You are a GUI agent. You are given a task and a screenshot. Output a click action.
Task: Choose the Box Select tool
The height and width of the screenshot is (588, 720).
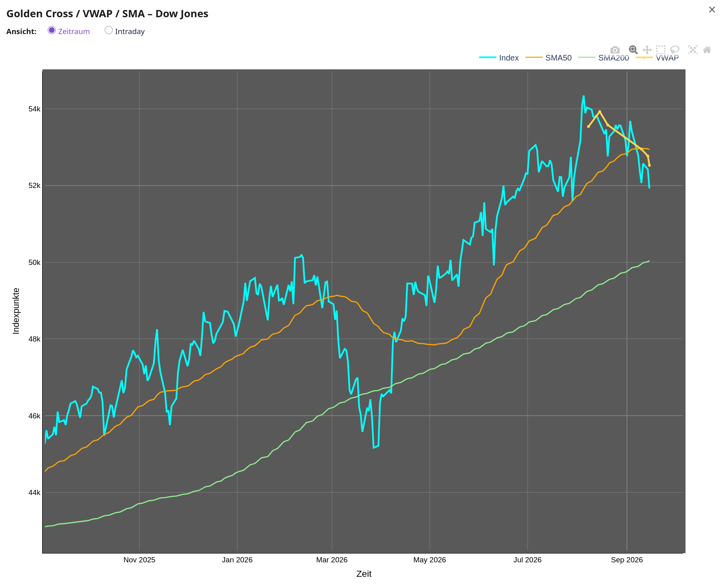coord(661,50)
